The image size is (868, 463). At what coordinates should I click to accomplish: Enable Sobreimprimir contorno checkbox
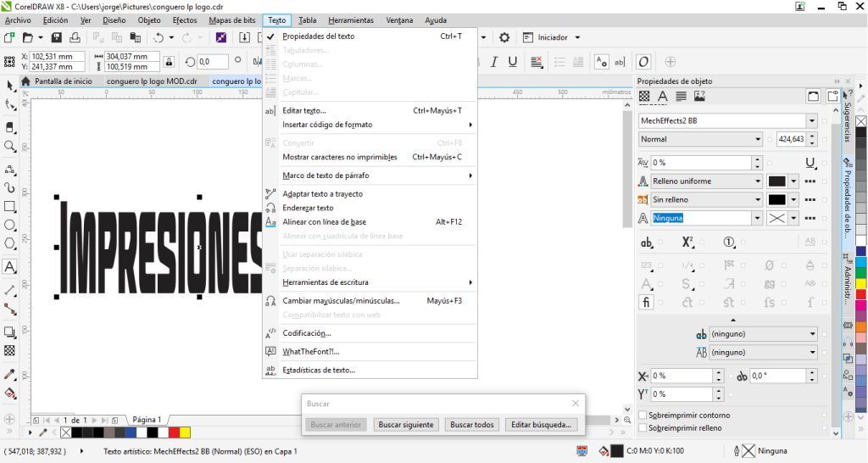click(643, 415)
